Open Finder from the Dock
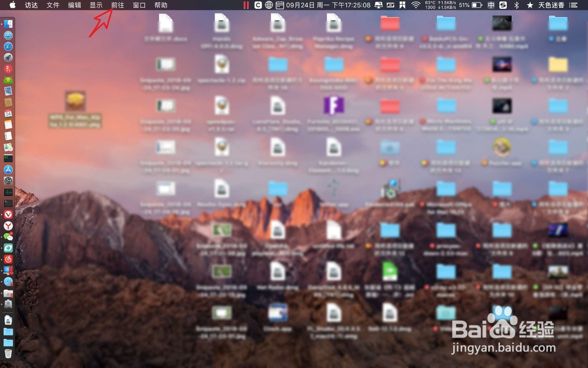 8,24
